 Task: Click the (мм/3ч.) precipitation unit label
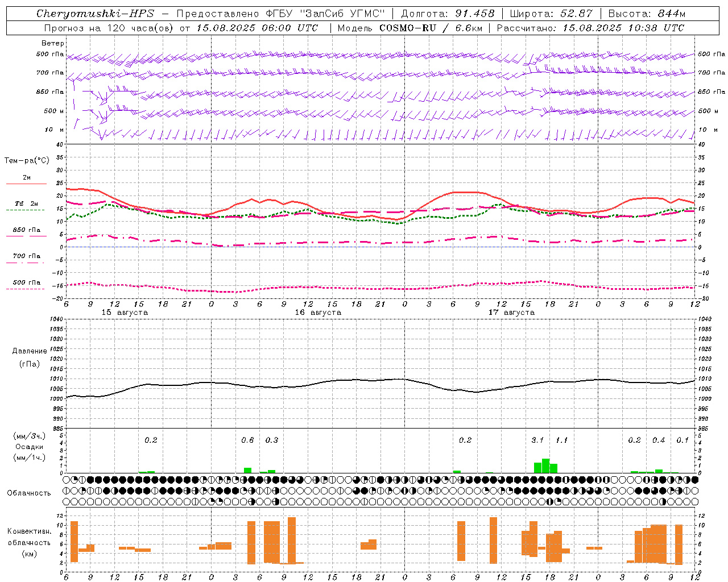tap(30, 436)
